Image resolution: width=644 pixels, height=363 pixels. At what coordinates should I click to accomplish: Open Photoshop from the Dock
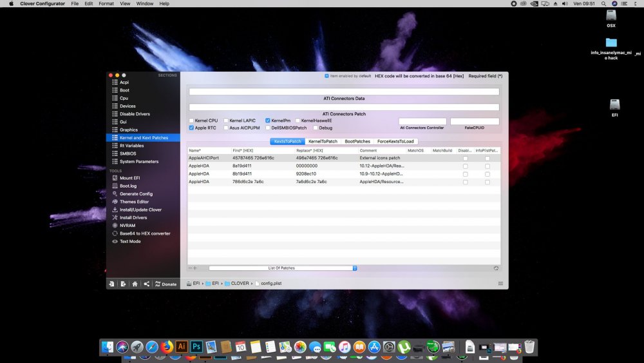196,347
